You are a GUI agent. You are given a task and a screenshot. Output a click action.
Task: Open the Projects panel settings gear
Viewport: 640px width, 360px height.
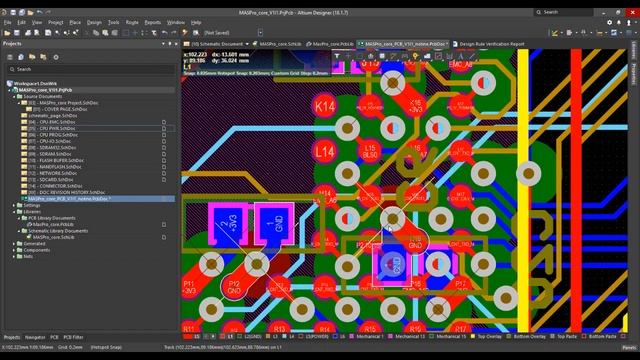tap(56, 57)
